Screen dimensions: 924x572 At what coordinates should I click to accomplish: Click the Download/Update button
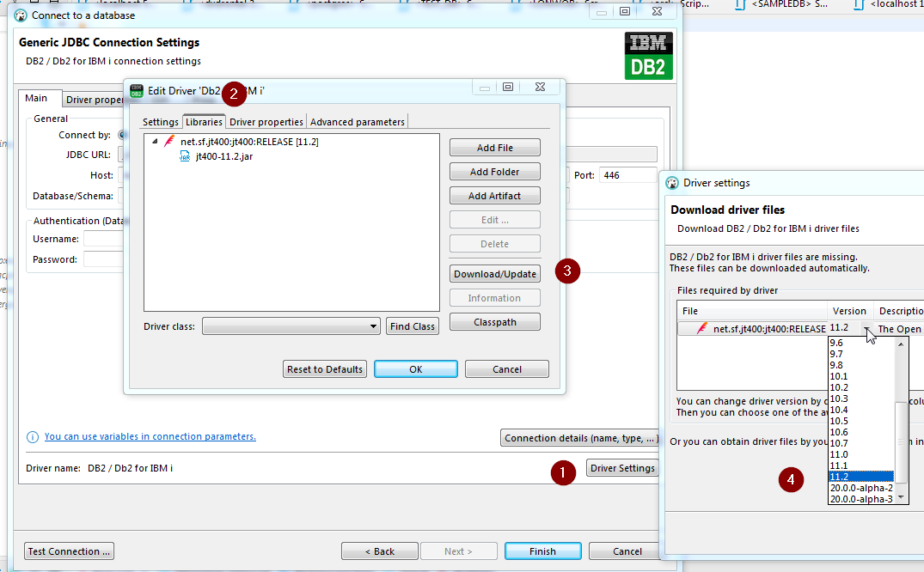pos(495,274)
